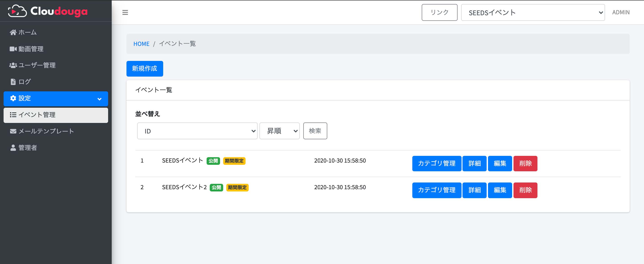
Task: Open the 昇順 sort order dropdown
Action: pyautogui.click(x=280, y=131)
